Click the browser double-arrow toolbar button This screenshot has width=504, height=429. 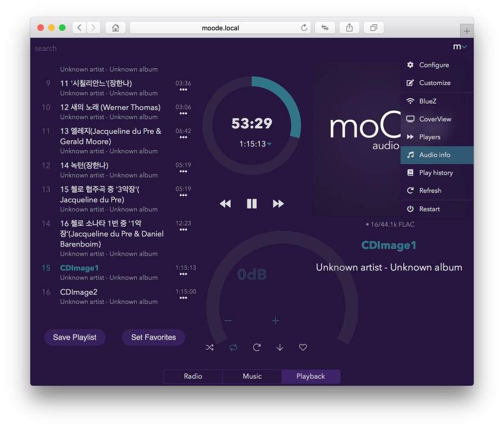tap(325, 28)
